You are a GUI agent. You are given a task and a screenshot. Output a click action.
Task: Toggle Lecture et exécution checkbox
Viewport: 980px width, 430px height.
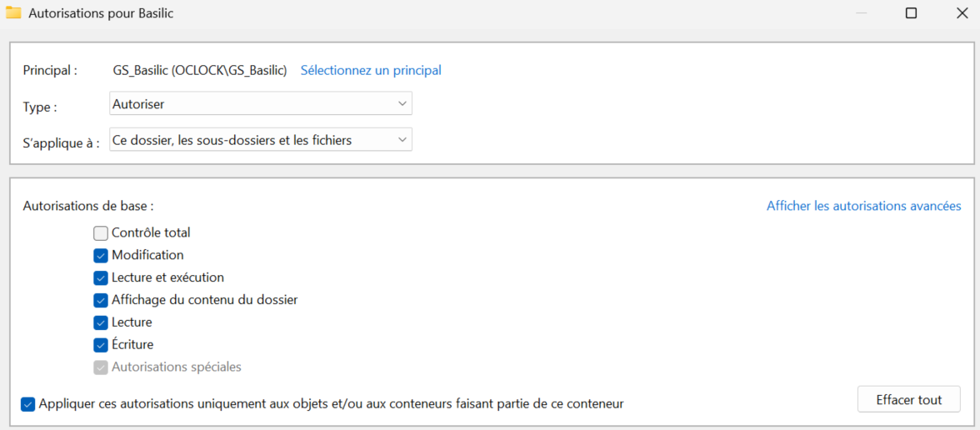pos(101,278)
